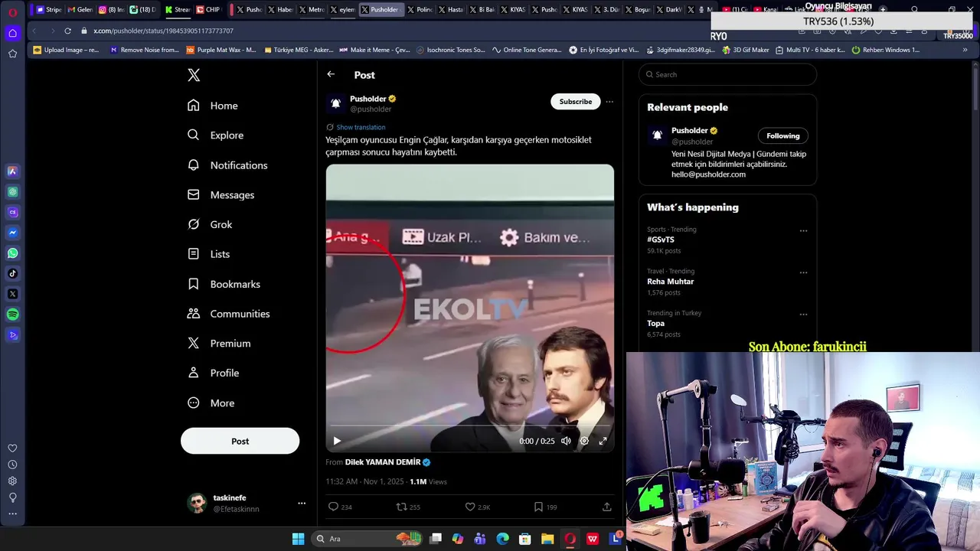Image resolution: width=980 pixels, height=551 pixels.
Task: Switch to the CHIP browser tab
Action: click(207, 9)
